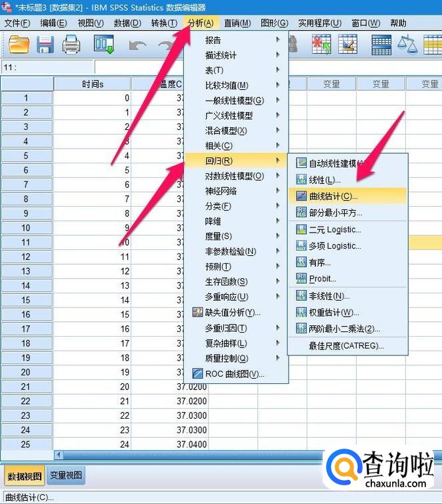This screenshot has height=504, width=442.
Task: Expand the 一般线性模型(G) submenu
Action: click(236, 100)
